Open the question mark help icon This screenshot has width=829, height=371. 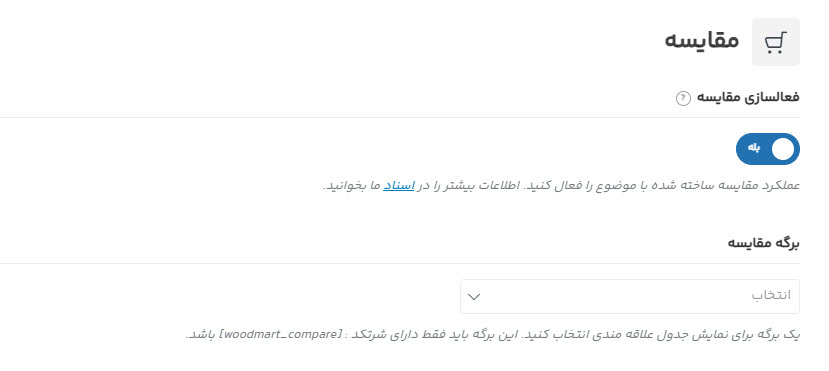click(683, 98)
